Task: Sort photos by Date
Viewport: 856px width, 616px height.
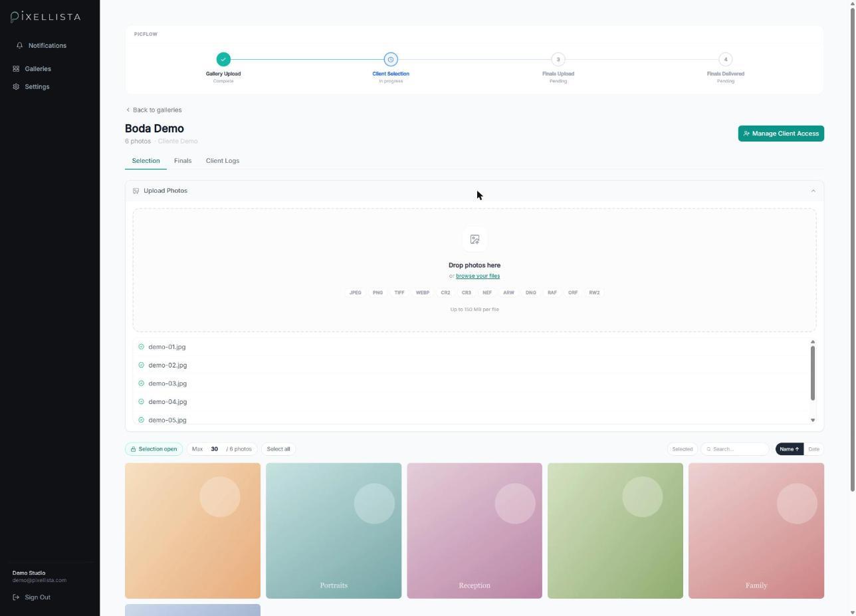Action: [813, 449]
